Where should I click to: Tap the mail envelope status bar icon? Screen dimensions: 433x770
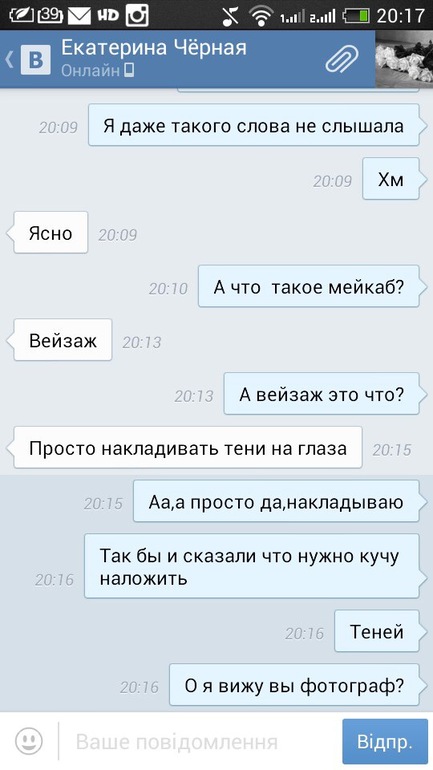click(79, 15)
